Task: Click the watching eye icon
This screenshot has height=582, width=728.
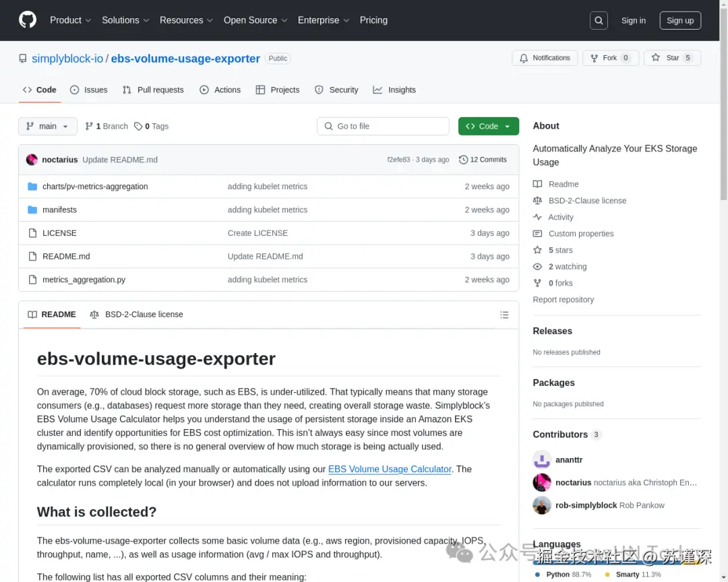Action: [x=537, y=266]
